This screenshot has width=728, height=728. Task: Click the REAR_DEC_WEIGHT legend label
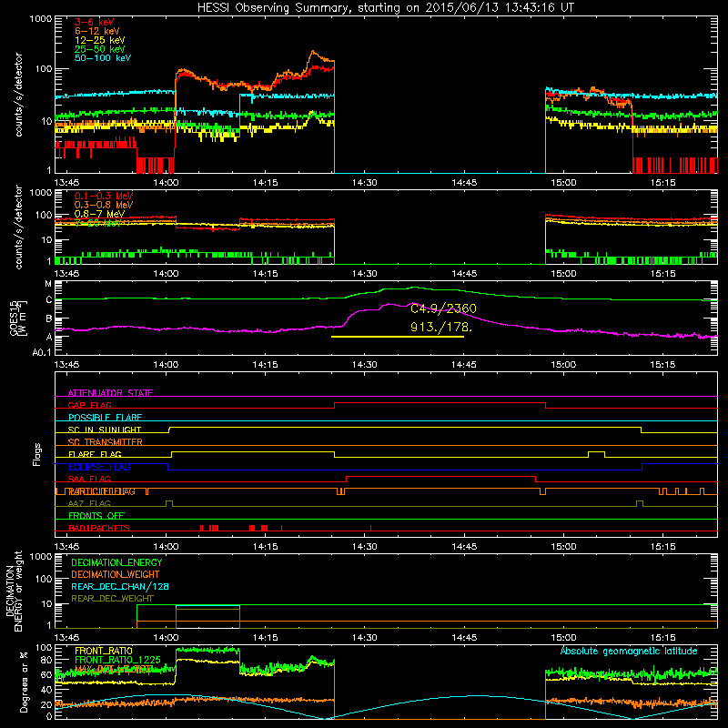tap(112, 599)
